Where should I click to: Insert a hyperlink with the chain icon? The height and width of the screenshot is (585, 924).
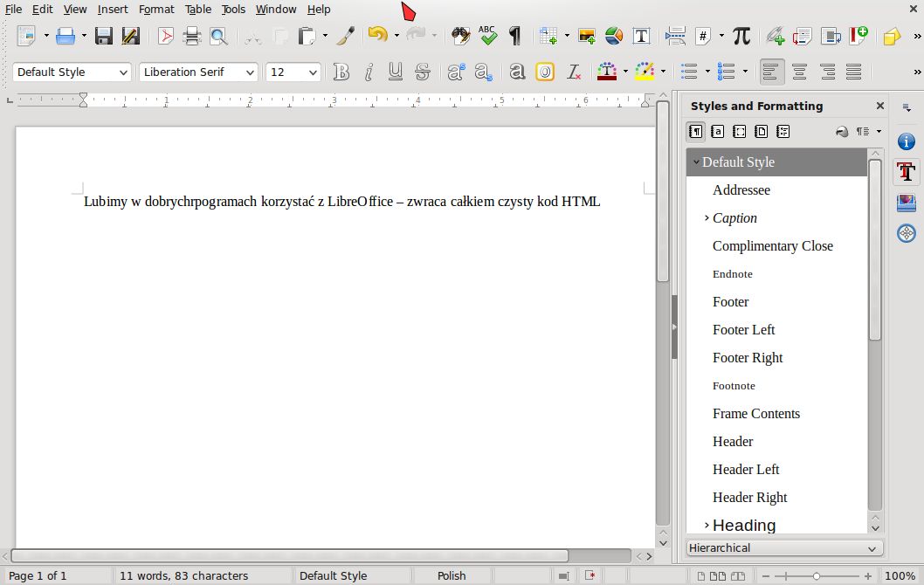point(775,37)
